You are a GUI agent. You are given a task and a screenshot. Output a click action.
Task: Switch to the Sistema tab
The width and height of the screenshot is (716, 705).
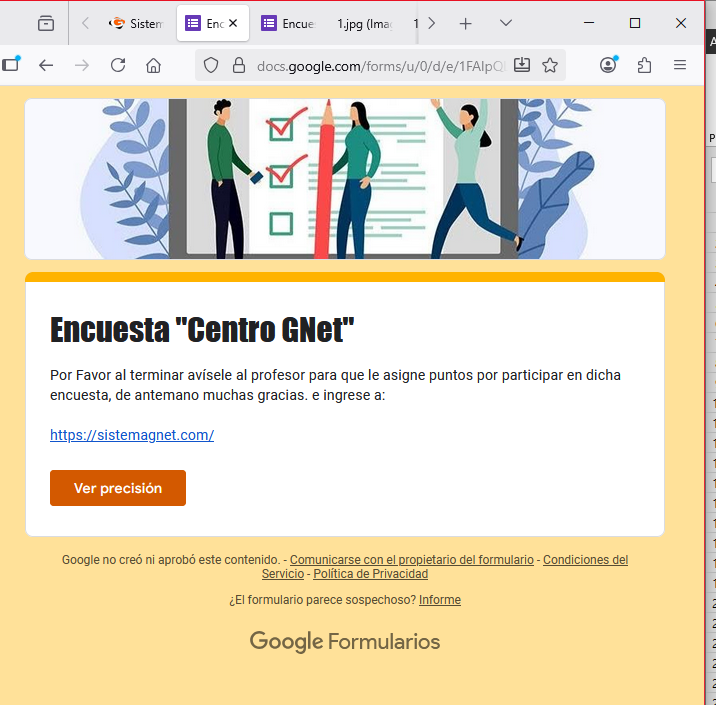click(135, 23)
